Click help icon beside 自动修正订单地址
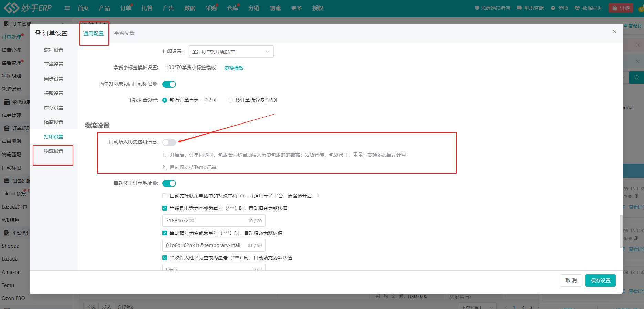 (155, 183)
